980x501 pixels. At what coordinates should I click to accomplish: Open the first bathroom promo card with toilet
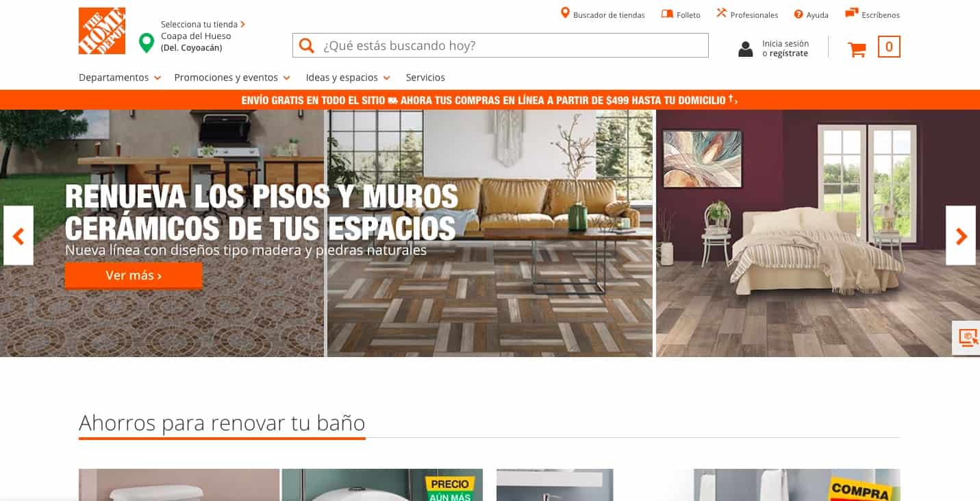[x=179, y=485]
